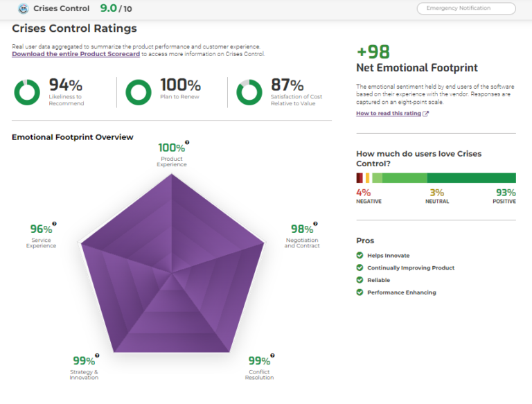Click the Plan to Renew donut chart

[x=139, y=93]
